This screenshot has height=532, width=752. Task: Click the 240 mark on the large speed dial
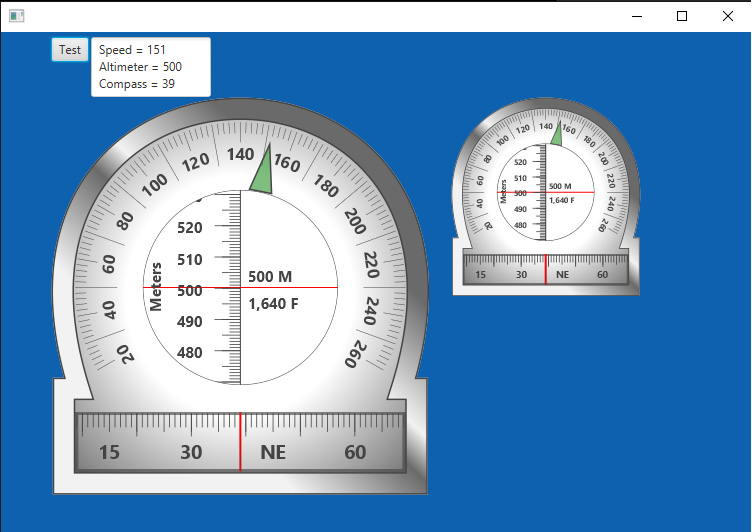coord(371,311)
